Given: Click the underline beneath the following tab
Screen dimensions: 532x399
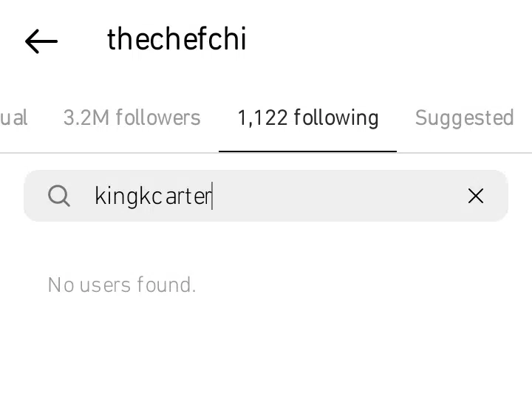Looking at the screenshot, I should point(307,151).
